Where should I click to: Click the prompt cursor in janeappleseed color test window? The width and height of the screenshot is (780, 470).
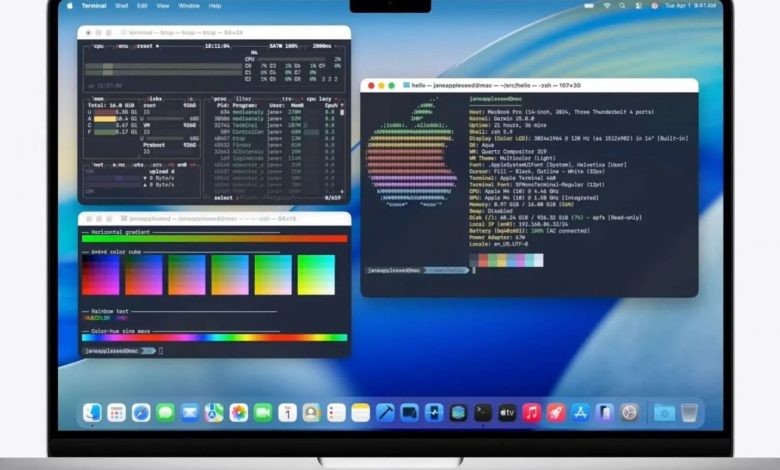coord(161,351)
